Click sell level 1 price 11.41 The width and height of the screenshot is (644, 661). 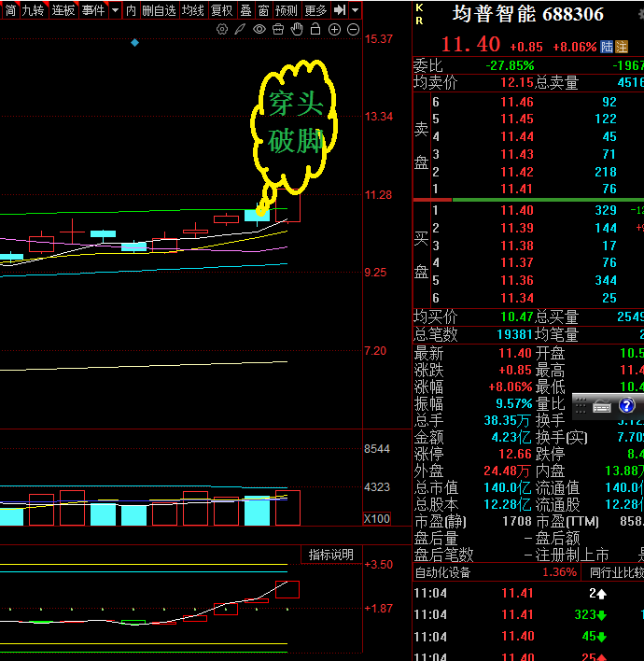pos(517,189)
